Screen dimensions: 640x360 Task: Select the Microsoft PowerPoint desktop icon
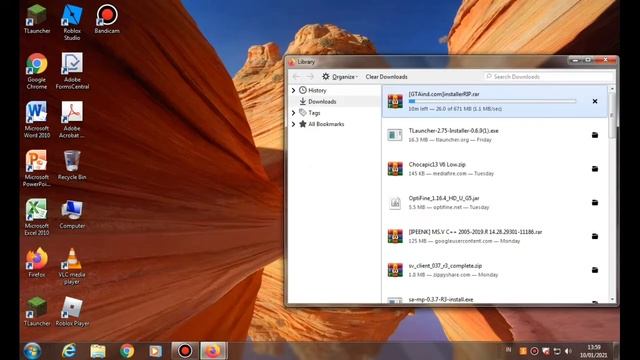[x=37, y=169]
